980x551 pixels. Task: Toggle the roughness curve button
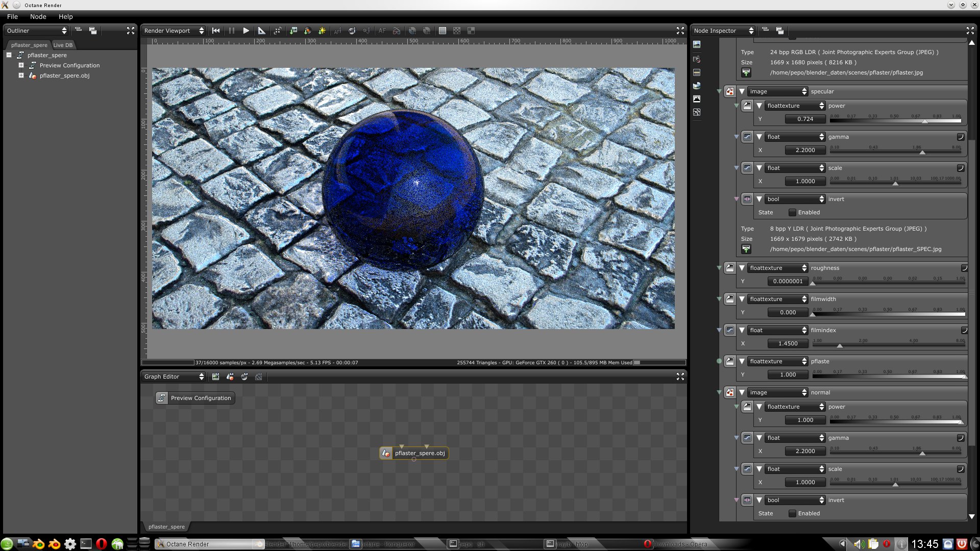[964, 268]
